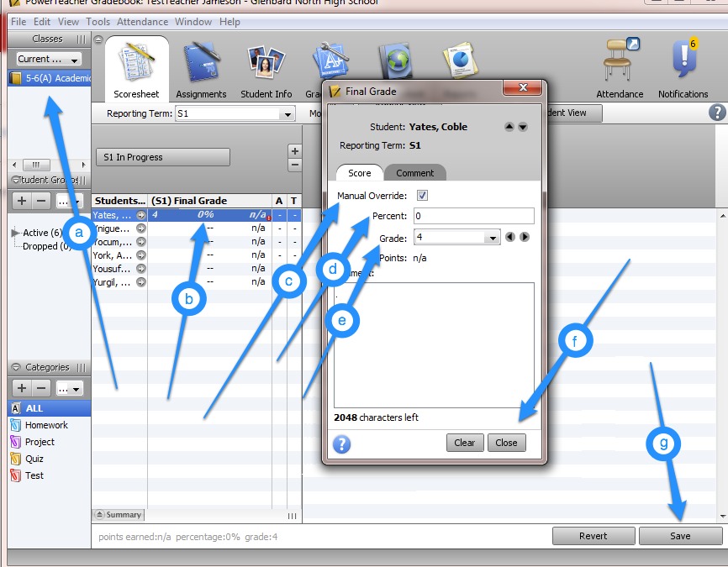Click the Save button

[x=680, y=536]
